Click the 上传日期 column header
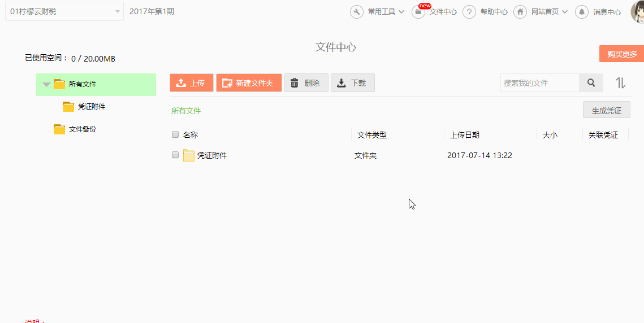The image size is (644, 323). tap(465, 135)
